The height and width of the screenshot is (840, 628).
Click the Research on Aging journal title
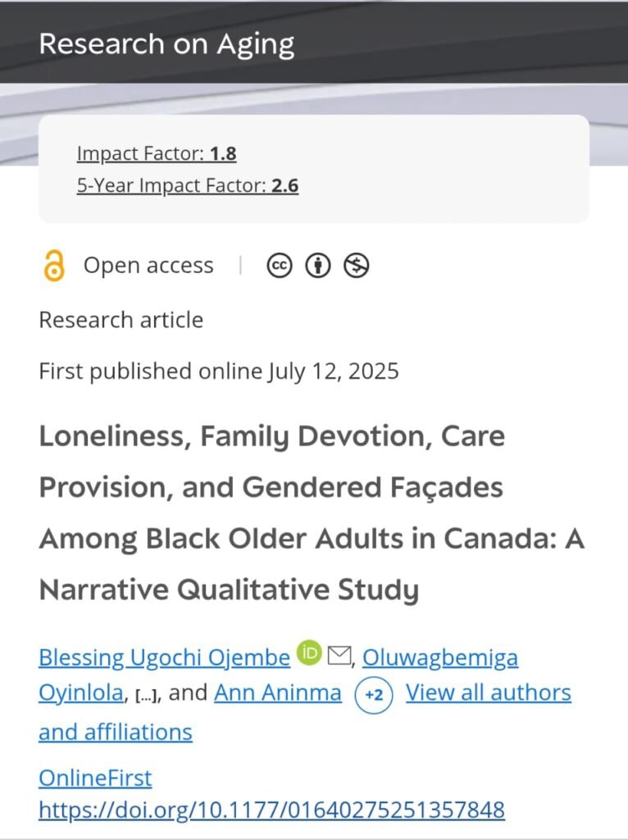pos(166,44)
